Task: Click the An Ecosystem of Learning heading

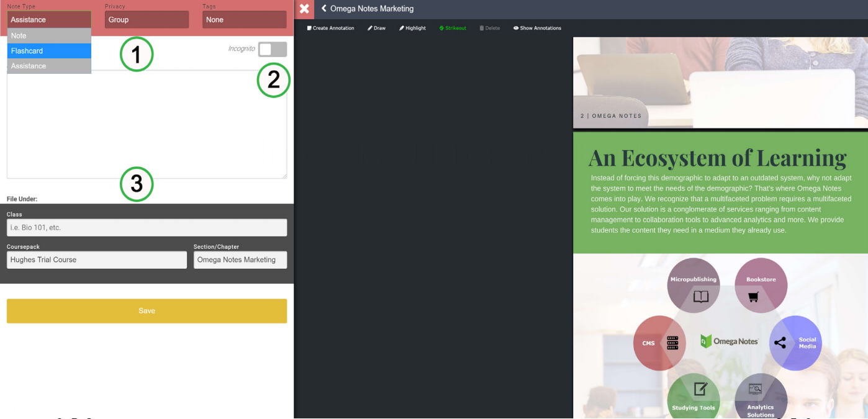Action: point(717,158)
